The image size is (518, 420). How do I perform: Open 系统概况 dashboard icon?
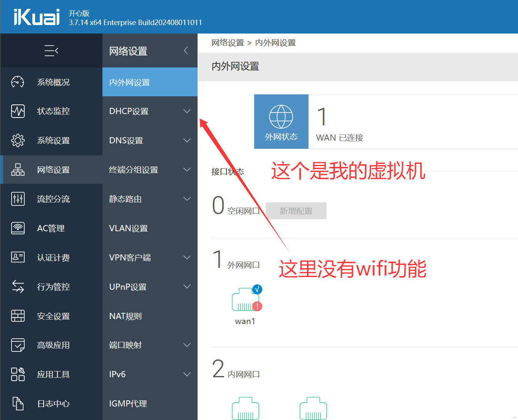pos(18,82)
